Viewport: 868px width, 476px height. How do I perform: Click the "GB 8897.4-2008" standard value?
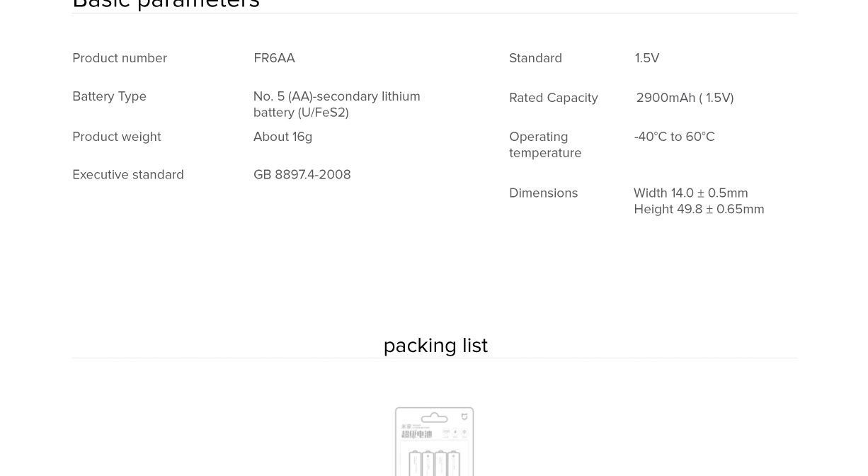(x=302, y=175)
